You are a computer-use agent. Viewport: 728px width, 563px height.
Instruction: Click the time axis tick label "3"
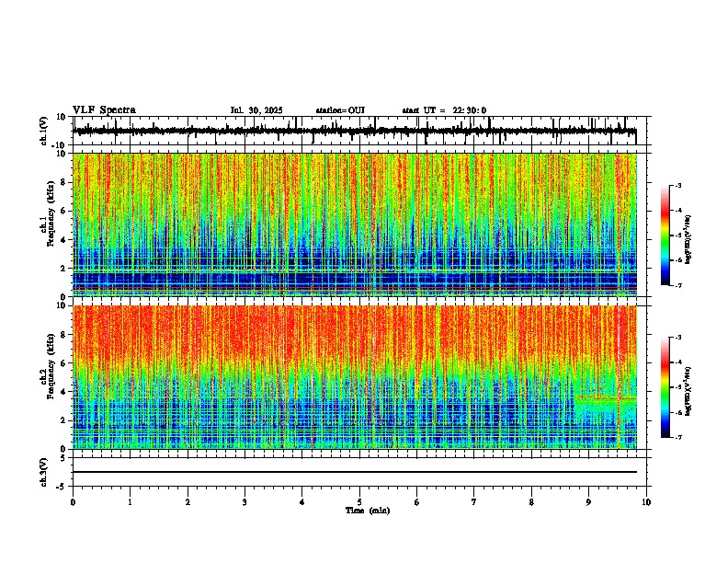click(x=245, y=502)
